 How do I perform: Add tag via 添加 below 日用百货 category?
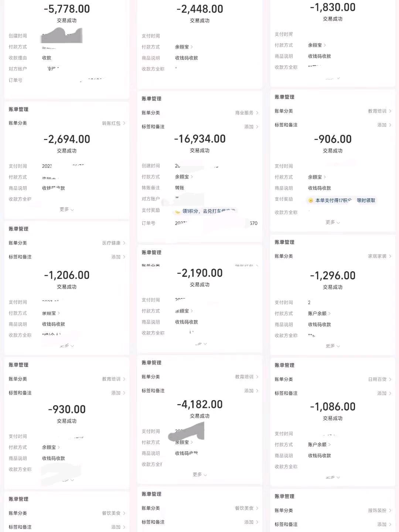pos(384,393)
